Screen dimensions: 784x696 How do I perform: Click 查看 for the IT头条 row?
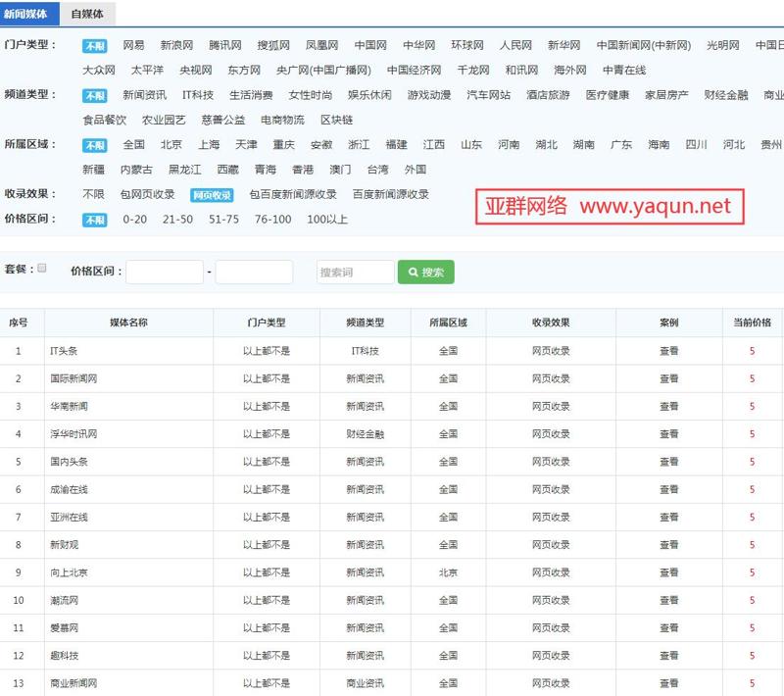pos(668,351)
